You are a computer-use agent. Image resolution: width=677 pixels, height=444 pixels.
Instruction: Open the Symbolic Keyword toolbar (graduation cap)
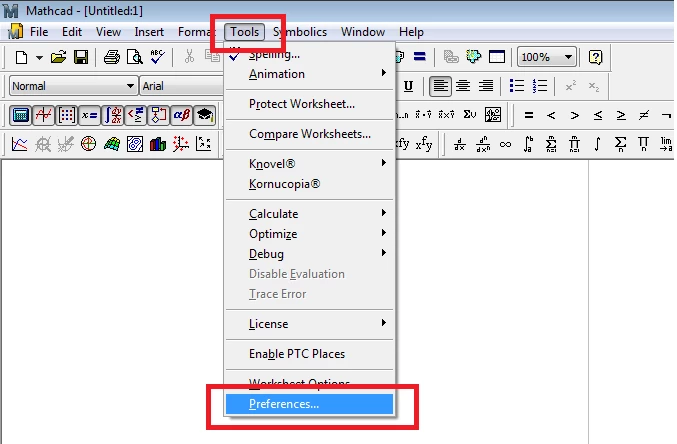point(205,115)
